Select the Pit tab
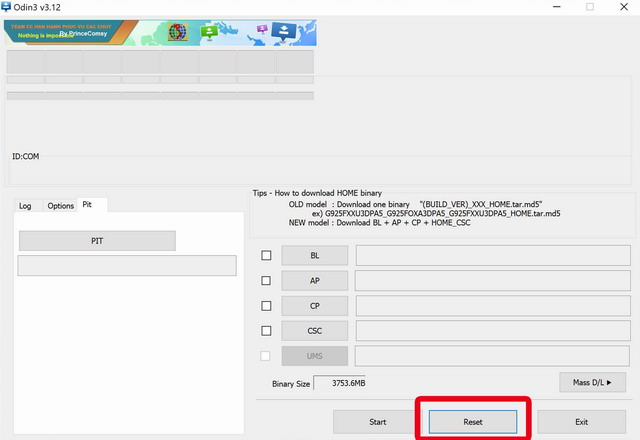Image resolution: width=640 pixels, height=440 pixels. [x=88, y=205]
